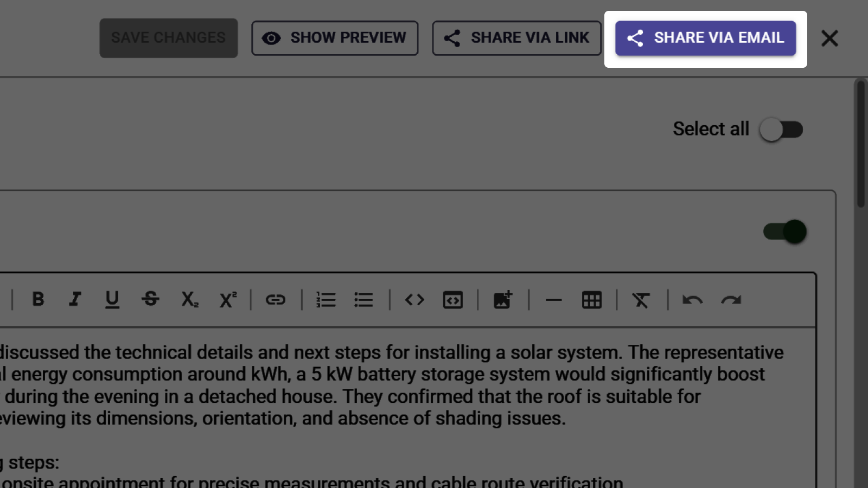This screenshot has height=488, width=868.
Task: Underline the selected text
Action: click(112, 299)
